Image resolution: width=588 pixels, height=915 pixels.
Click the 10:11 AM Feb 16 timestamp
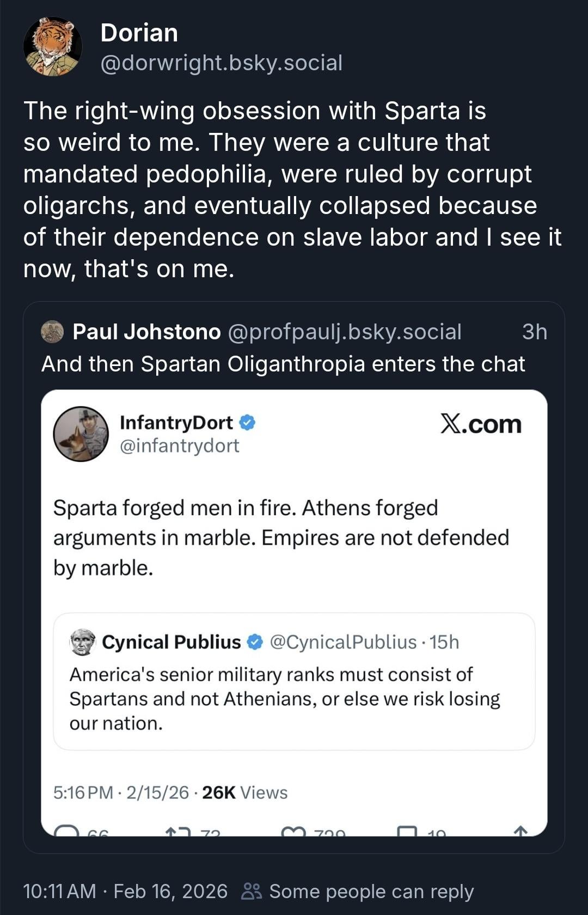tap(125, 892)
